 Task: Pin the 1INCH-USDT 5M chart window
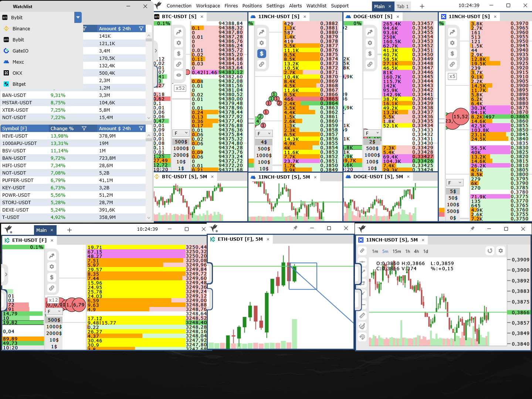tap(472, 229)
